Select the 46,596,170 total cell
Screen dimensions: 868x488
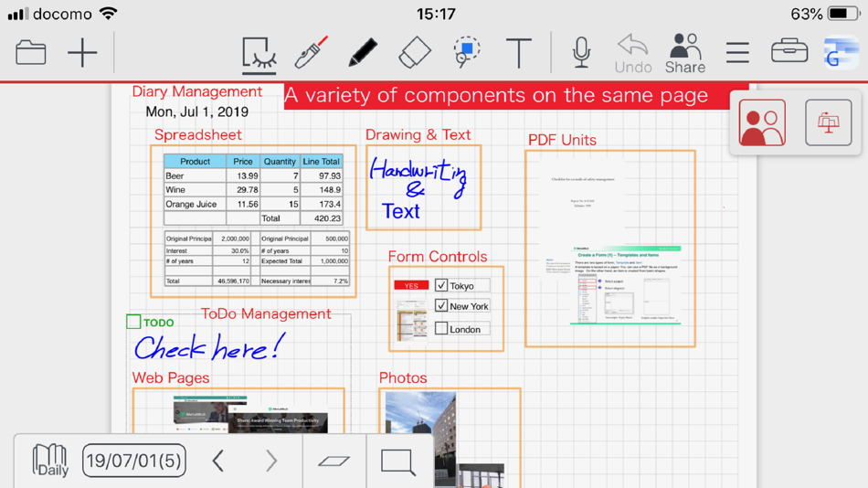click(x=232, y=281)
